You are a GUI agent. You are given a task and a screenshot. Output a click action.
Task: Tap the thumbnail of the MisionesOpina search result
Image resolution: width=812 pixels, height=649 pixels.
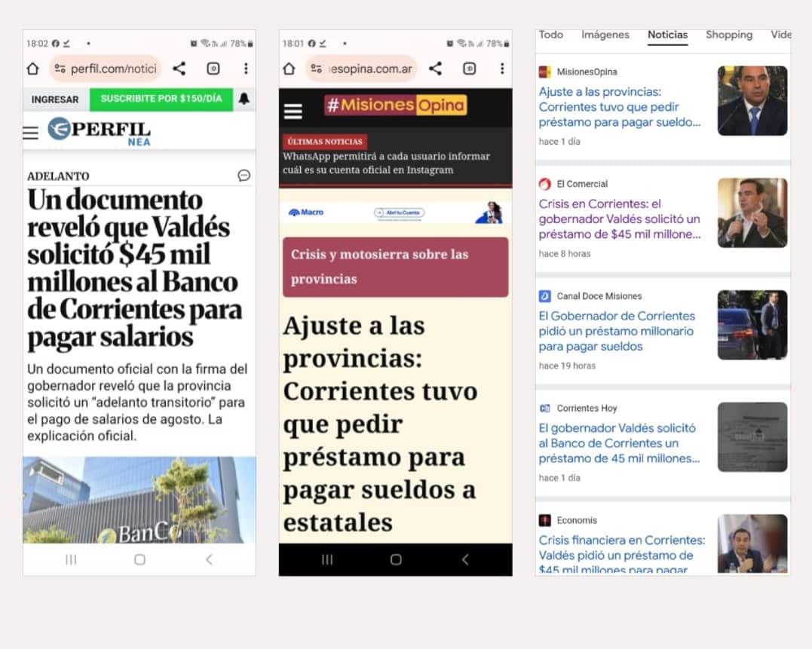click(x=752, y=101)
